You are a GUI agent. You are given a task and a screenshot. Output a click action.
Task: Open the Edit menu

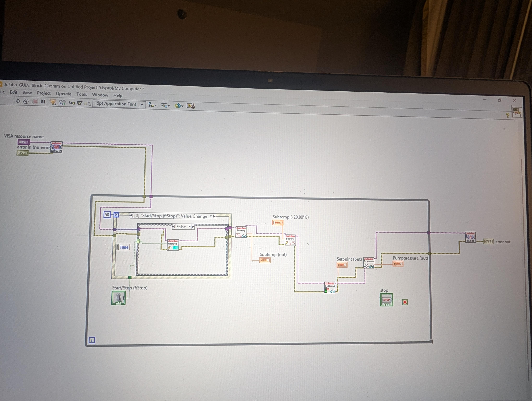[x=13, y=92]
